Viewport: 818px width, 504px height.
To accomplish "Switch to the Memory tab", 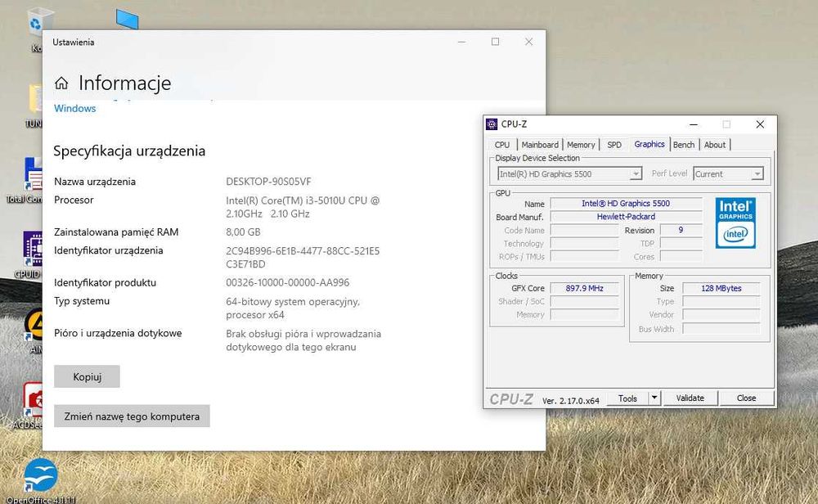I will pyautogui.click(x=581, y=145).
